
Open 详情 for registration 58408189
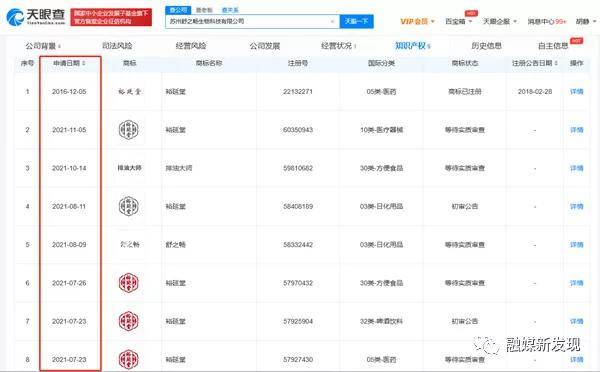pyautogui.click(x=577, y=207)
